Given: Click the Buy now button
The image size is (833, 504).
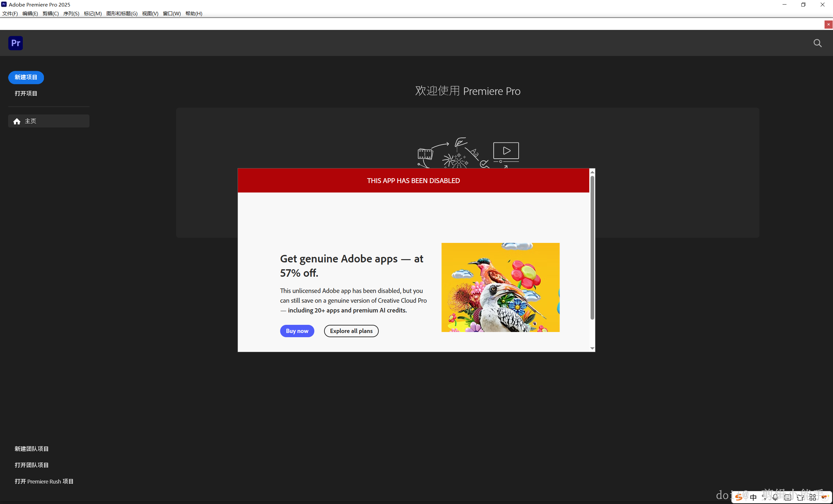Looking at the screenshot, I should 297,331.
